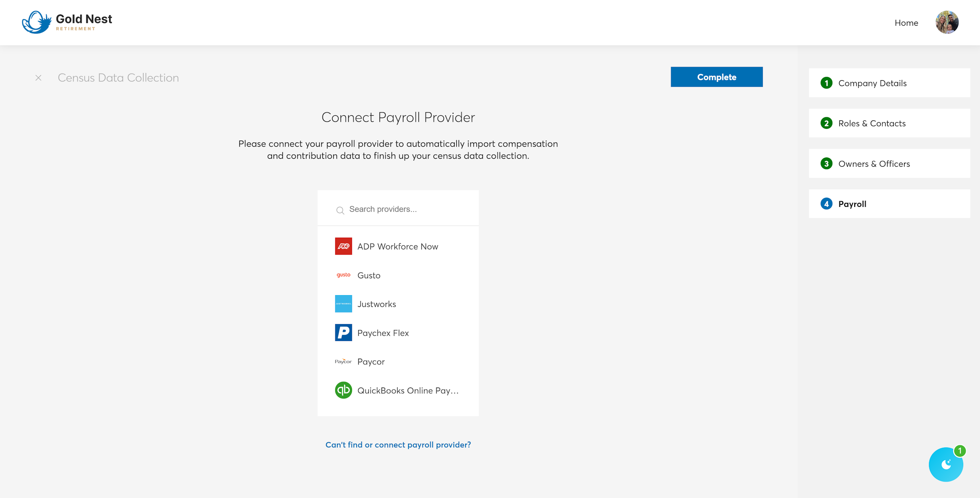Click the Paychex Flex logo icon

(x=343, y=333)
